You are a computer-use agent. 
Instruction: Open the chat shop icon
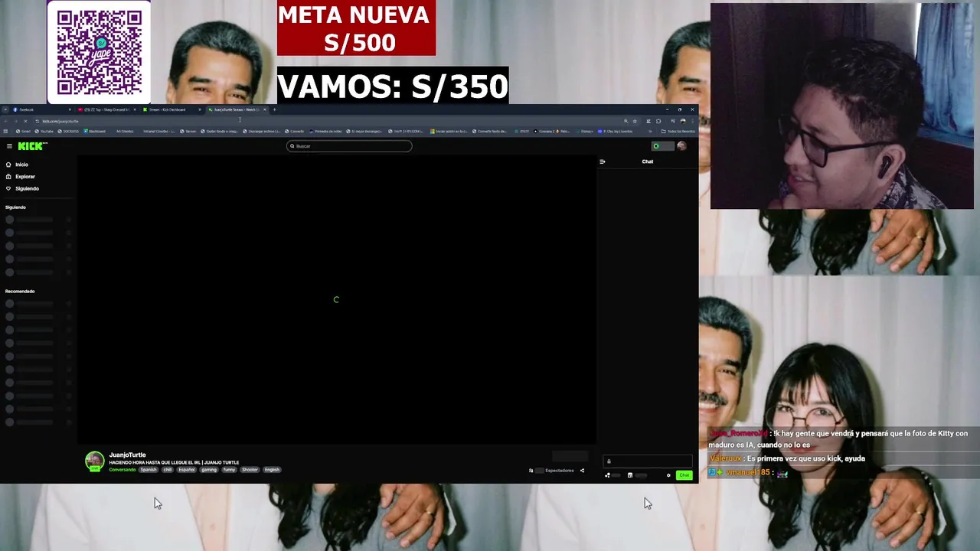coord(630,475)
